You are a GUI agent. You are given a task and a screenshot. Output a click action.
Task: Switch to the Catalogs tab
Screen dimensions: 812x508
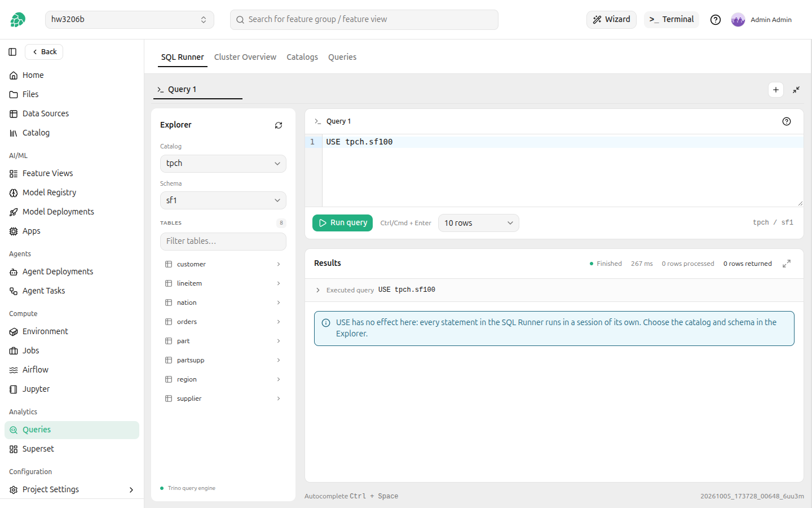pos(302,57)
